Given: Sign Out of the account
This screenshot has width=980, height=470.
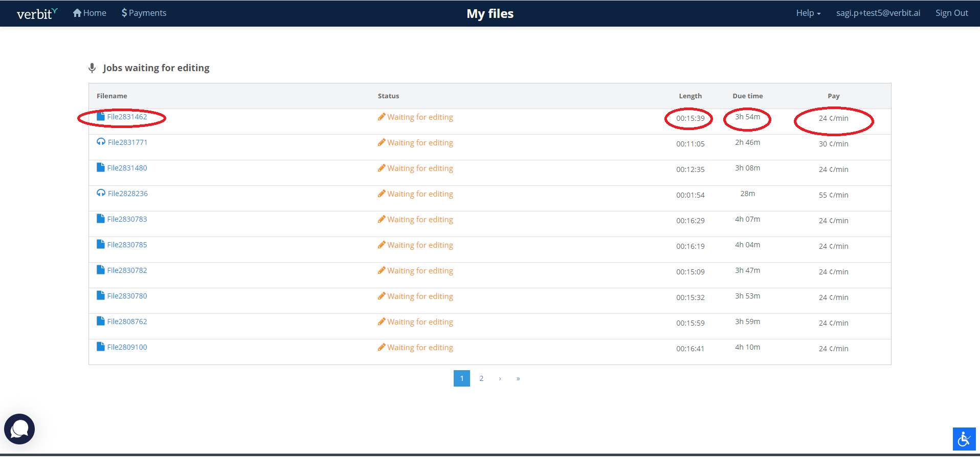Looking at the screenshot, I should click(x=951, y=12).
